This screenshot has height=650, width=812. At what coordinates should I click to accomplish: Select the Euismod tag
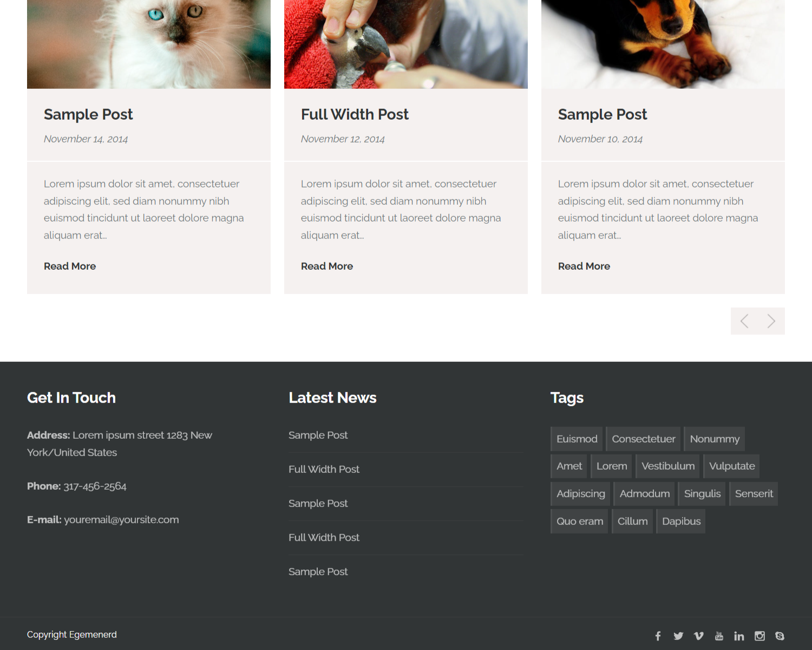point(577,439)
